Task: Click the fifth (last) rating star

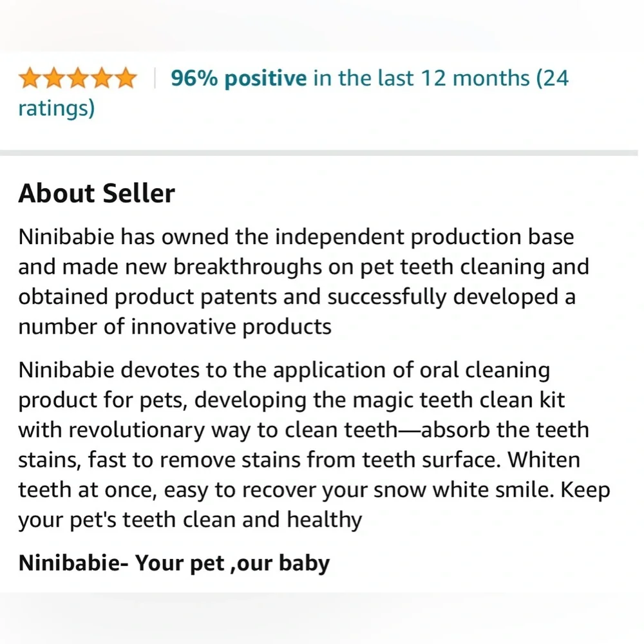Action: coord(126,78)
